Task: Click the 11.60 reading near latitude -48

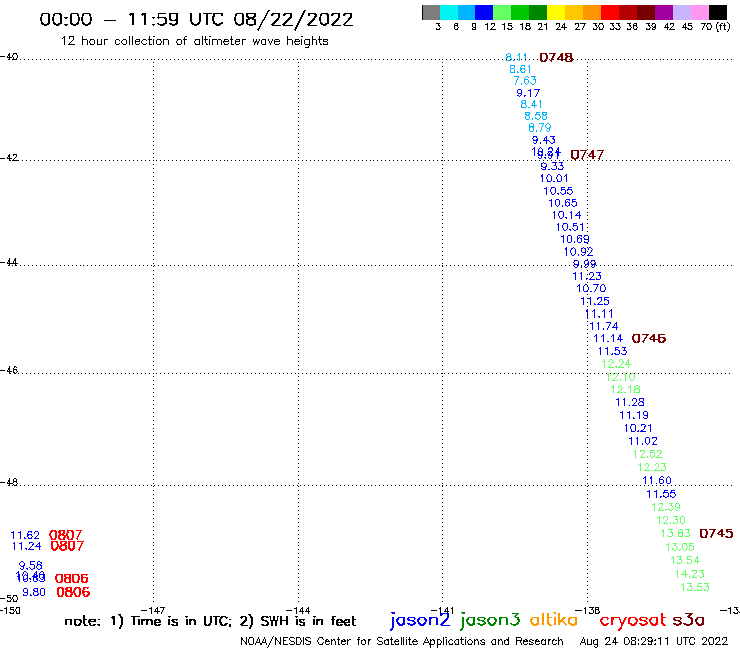Action: (x=657, y=481)
